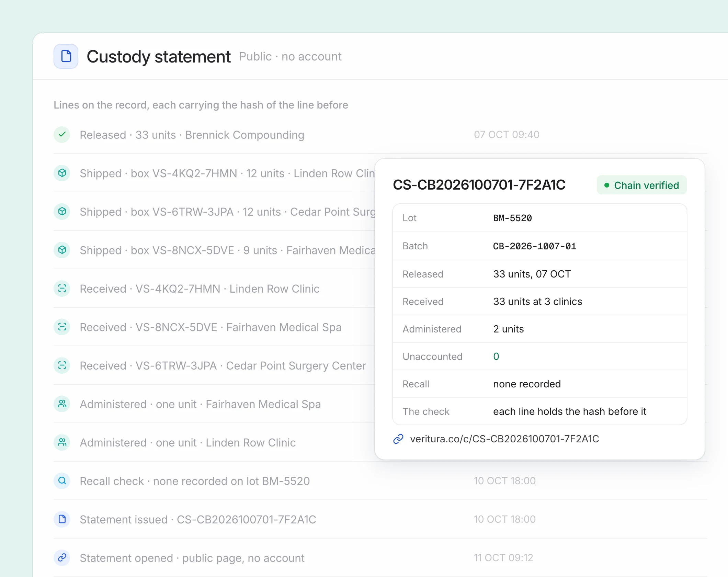
Task: Click Received · VS-4KQ2-7HMN · Linden Row Clinic line
Action: pyautogui.click(x=200, y=289)
